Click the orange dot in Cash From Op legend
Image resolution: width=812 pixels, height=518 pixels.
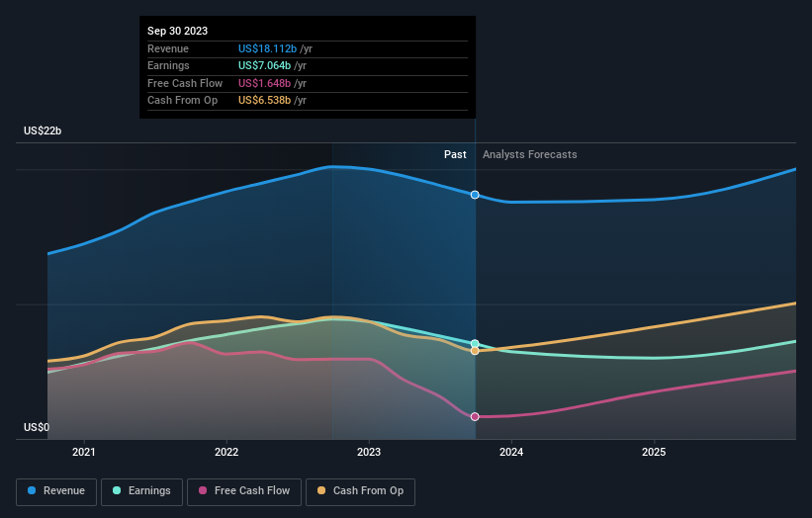pos(321,490)
